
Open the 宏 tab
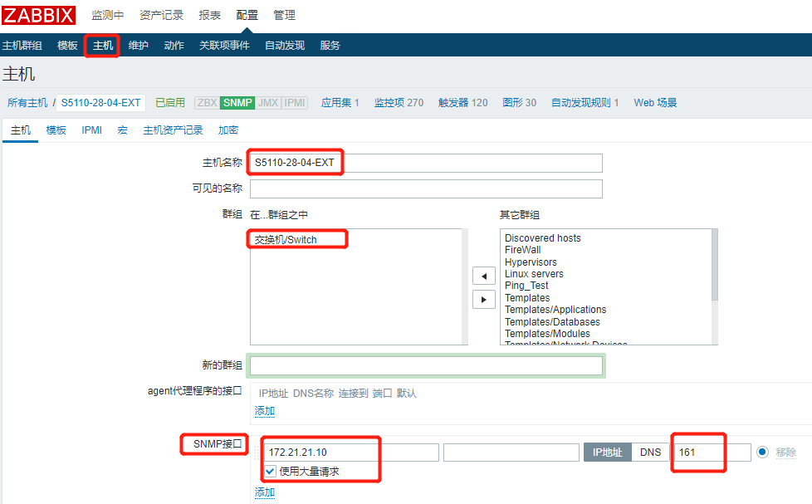[122, 130]
